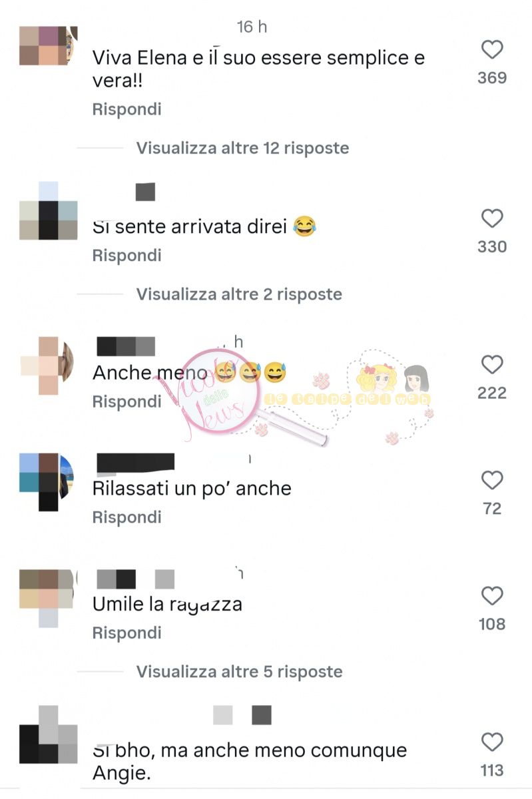
Task: Open avatar beside 'Umile la ragazza'
Action: pos(48,598)
